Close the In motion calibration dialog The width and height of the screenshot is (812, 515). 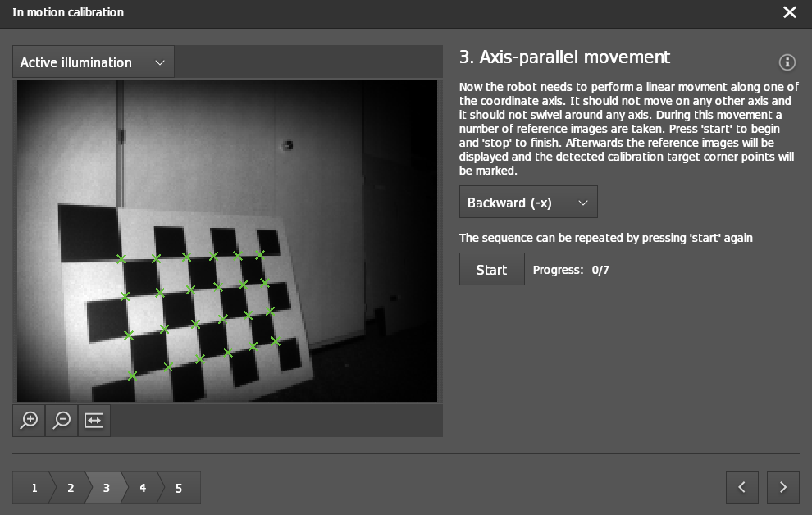point(790,12)
